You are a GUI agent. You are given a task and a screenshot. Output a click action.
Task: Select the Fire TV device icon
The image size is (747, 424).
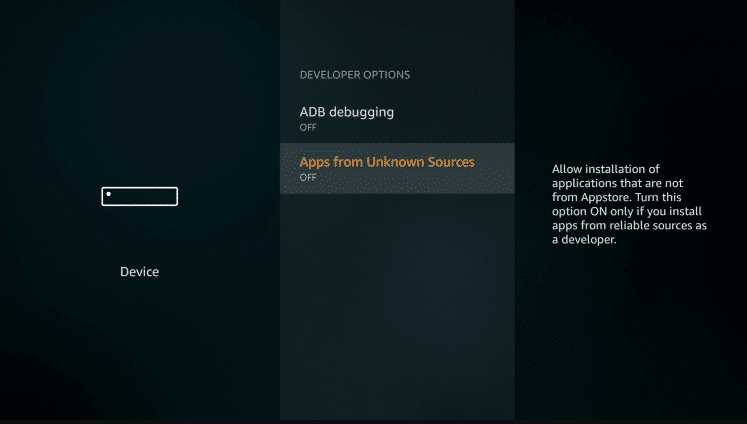point(140,196)
